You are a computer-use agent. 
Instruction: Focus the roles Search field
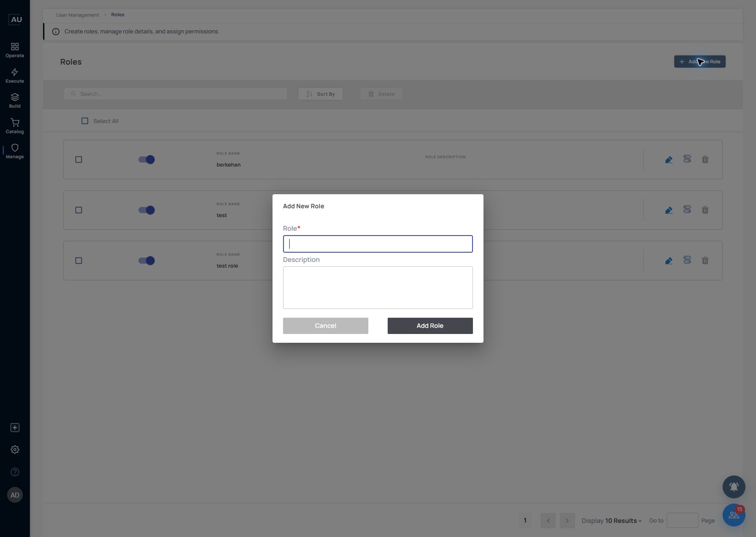(x=175, y=94)
